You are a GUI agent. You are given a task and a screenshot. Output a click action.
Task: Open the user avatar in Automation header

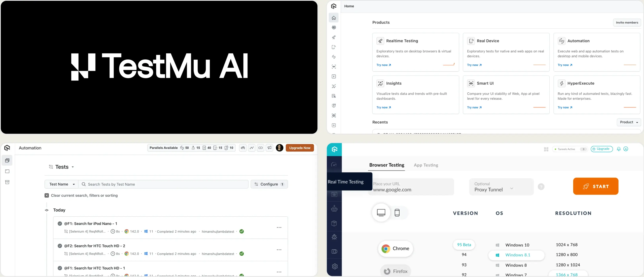point(279,148)
